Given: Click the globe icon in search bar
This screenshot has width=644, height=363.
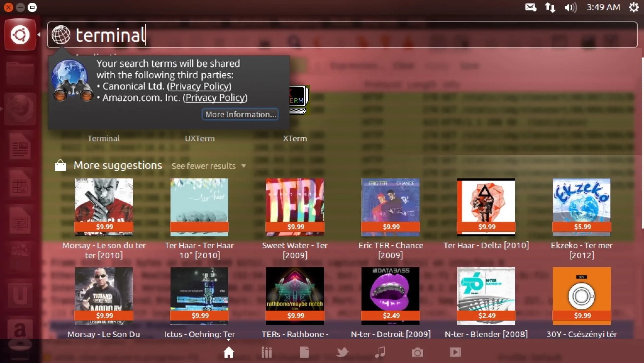Looking at the screenshot, I should click(61, 35).
